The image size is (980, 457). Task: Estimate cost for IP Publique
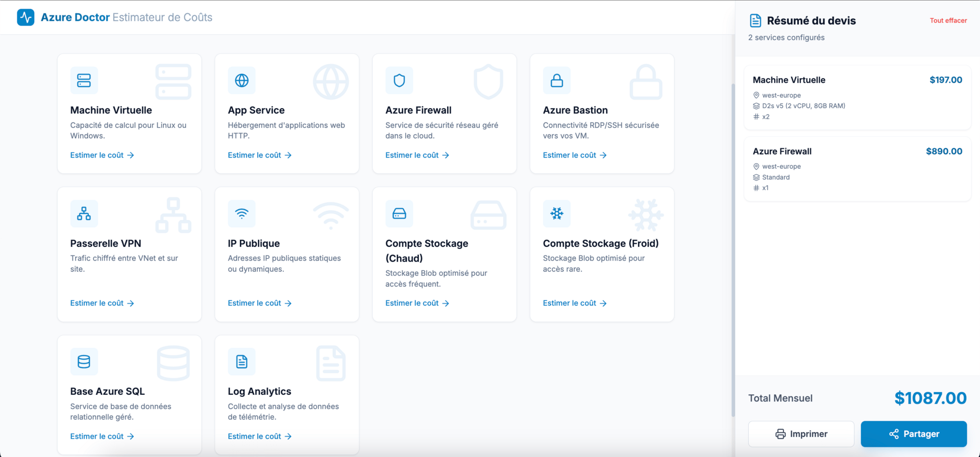(260, 303)
